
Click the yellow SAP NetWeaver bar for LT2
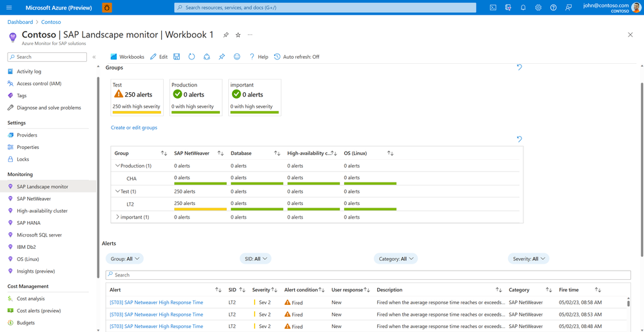200,209
